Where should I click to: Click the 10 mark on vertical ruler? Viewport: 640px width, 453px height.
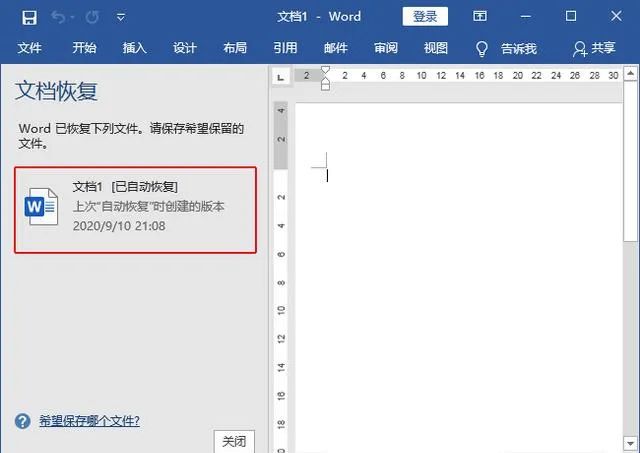[x=281, y=310]
